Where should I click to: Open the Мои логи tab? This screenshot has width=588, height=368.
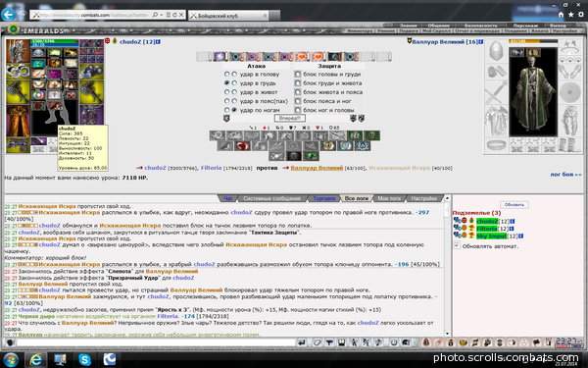click(389, 198)
